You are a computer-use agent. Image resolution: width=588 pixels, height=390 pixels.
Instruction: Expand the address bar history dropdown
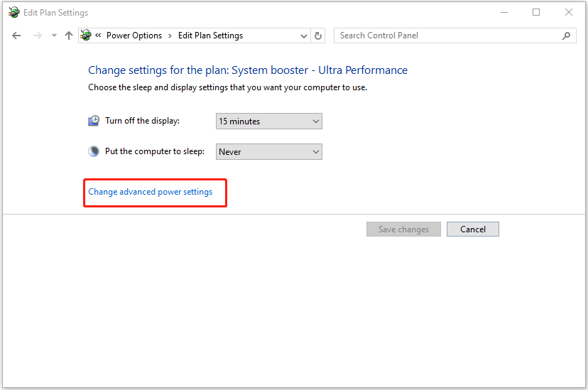(x=304, y=36)
